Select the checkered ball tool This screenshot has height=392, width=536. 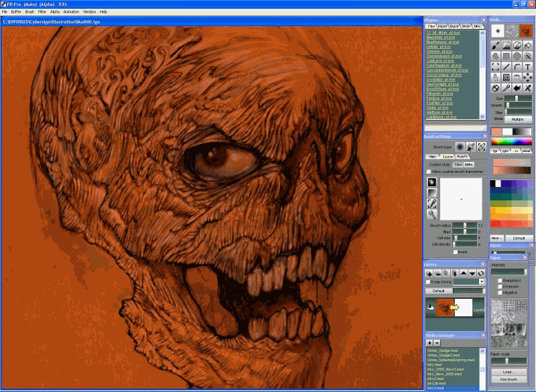tap(495, 88)
